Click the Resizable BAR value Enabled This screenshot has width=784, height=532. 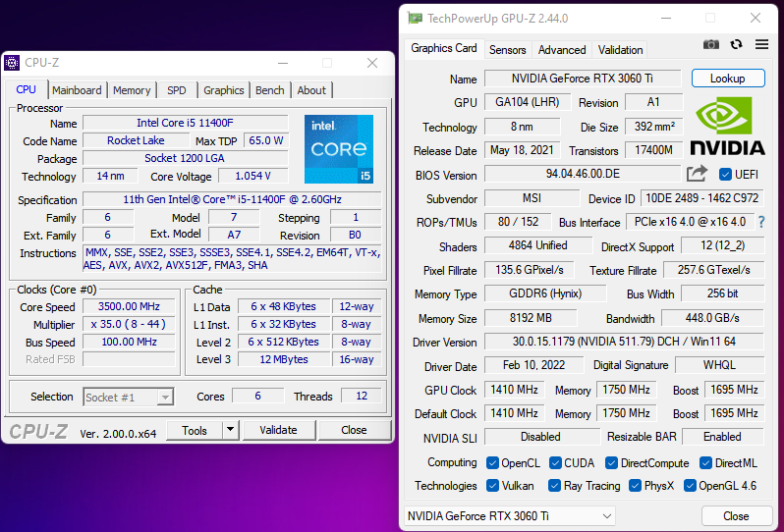click(x=722, y=437)
